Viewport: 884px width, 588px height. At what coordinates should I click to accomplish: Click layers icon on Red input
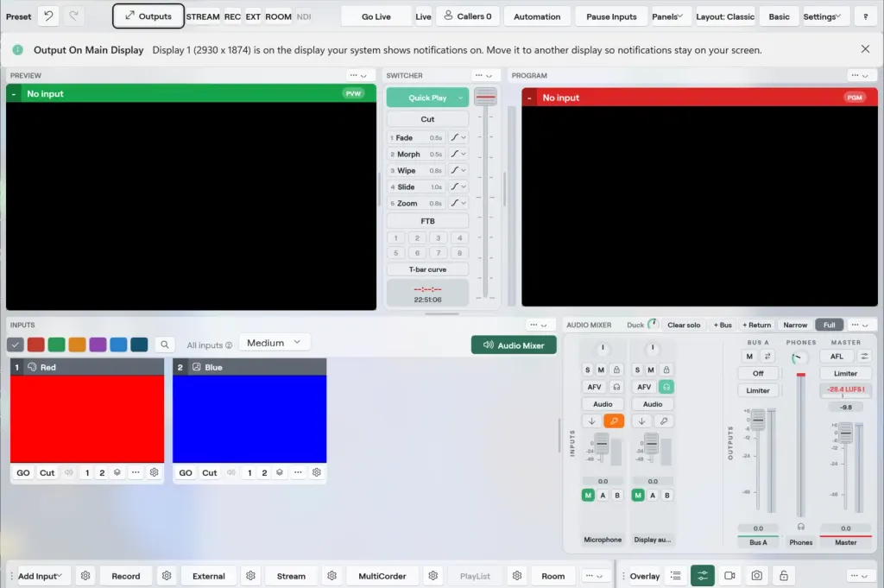(x=117, y=472)
